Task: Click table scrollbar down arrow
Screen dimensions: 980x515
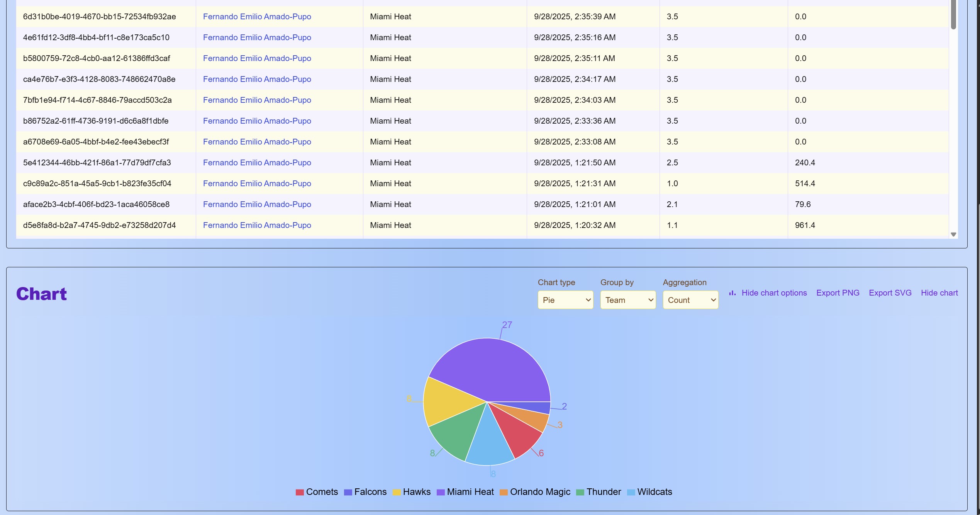Action: (x=953, y=235)
